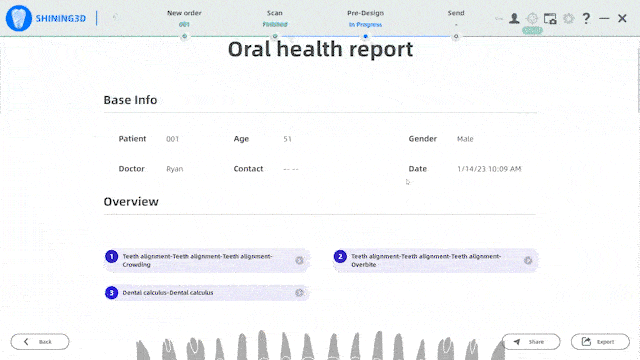640x360 pixels.
Task: Export the oral health report
Action: [600, 342]
